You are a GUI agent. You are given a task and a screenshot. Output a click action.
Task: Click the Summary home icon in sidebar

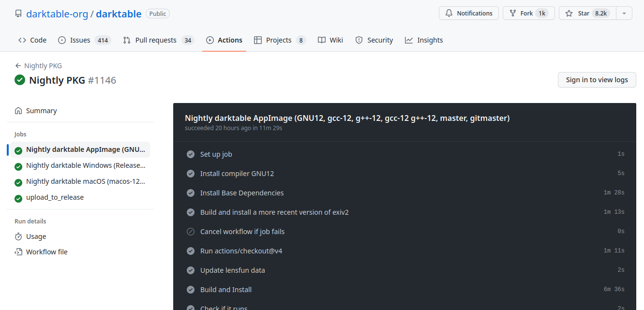pos(18,110)
